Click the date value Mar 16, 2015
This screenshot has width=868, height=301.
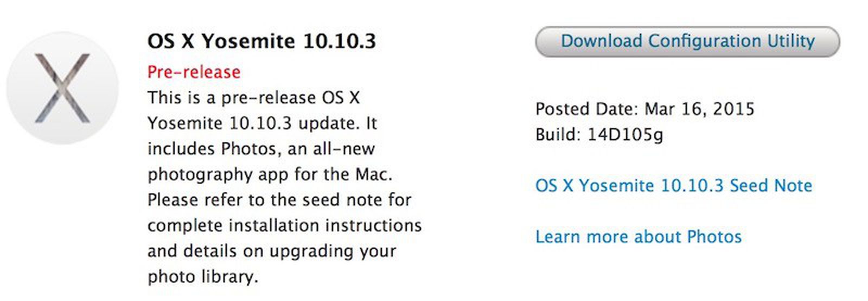[x=699, y=109]
